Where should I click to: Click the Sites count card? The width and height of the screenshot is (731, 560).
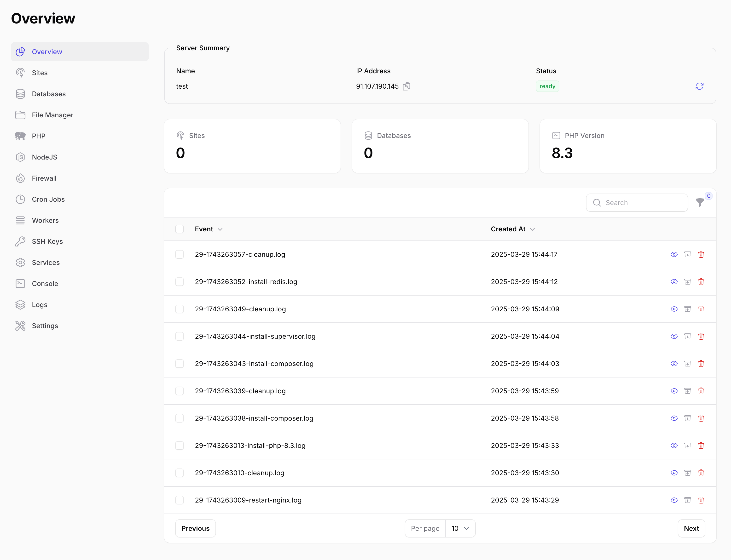point(252,146)
